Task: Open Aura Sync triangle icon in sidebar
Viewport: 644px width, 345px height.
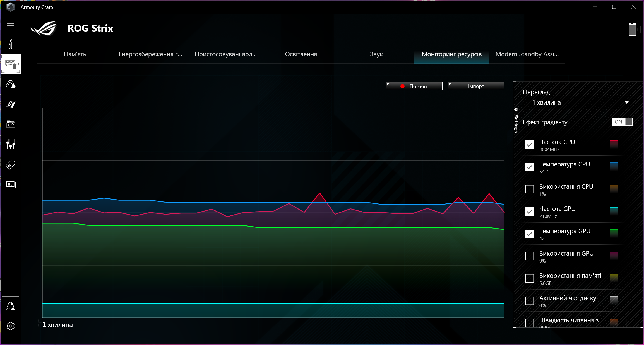Action: pos(11,84)
